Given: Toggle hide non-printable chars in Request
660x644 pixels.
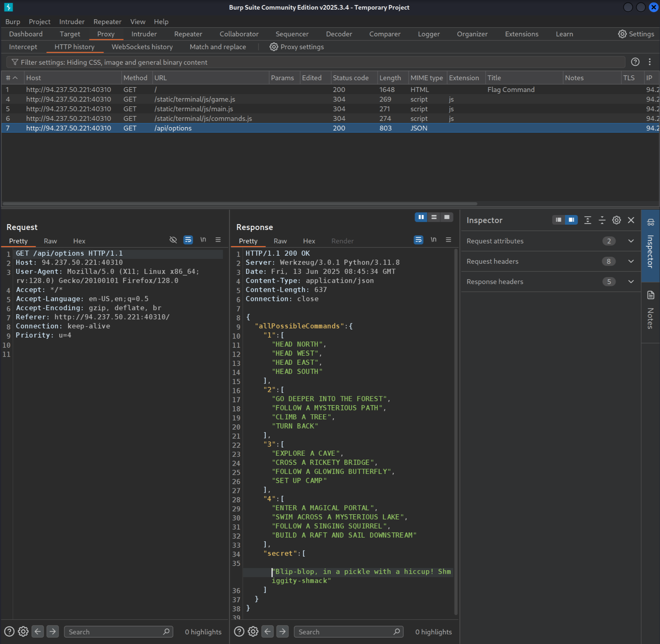Looking at the screenshot, I should pos(173,240).
